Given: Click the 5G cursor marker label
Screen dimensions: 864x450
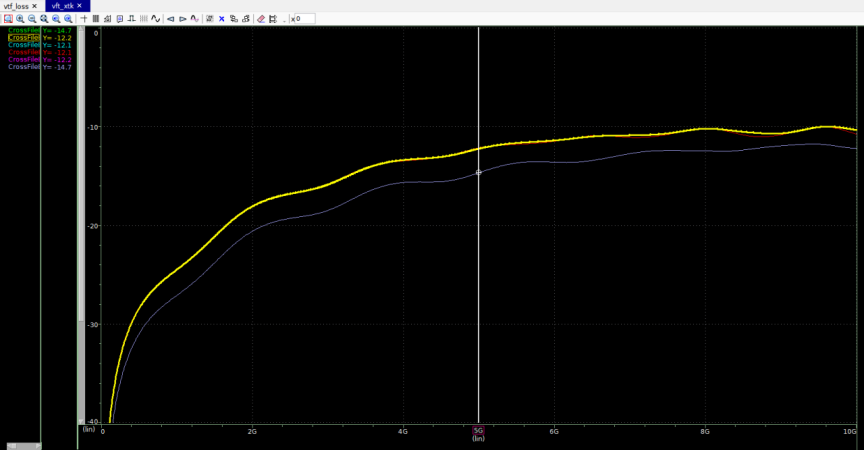Looking at the screenshot, I should click(478, 431).
